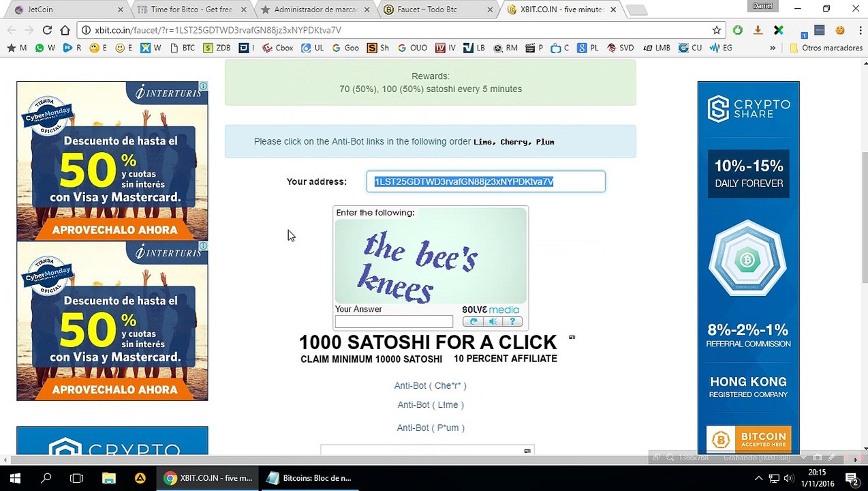Open the EG bookmark

721,48
